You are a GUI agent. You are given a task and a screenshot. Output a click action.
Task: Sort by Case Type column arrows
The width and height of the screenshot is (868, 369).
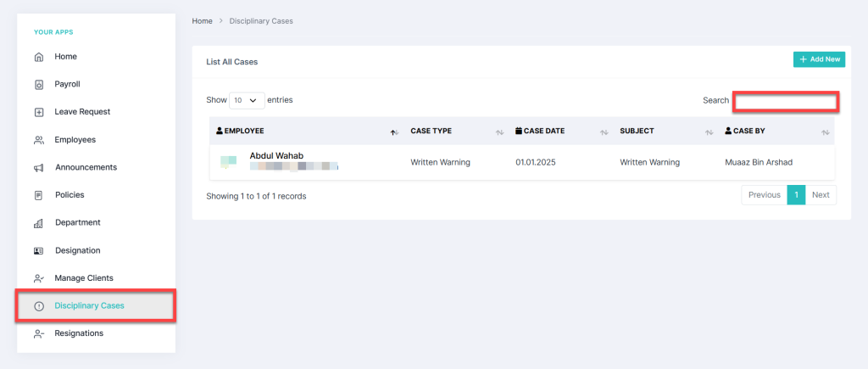[499, 131]
